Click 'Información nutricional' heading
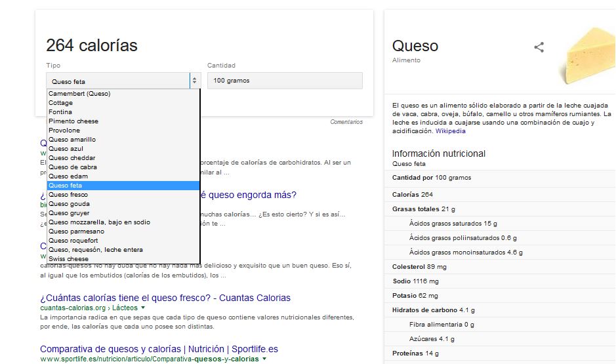The height and width of the screenshot is (364, 616). (438, 153)
